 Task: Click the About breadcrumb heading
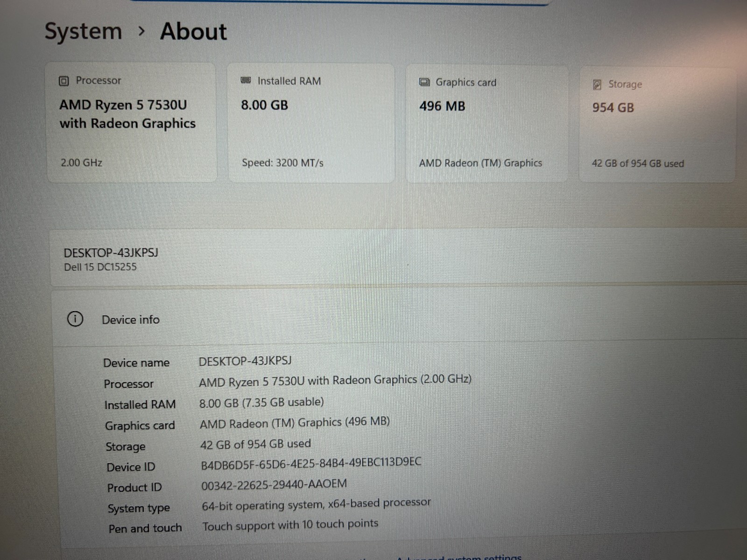tap(193, 32)
